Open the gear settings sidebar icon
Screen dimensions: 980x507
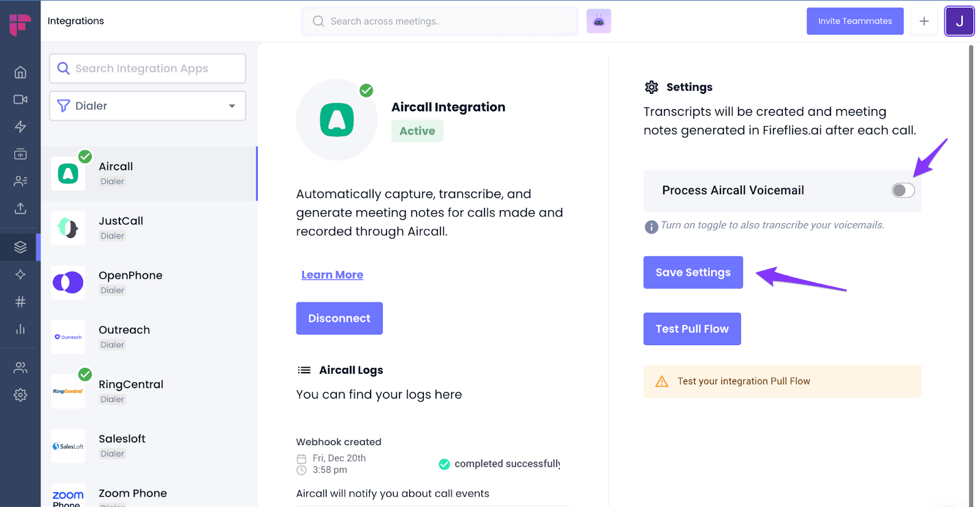point(20,395)
